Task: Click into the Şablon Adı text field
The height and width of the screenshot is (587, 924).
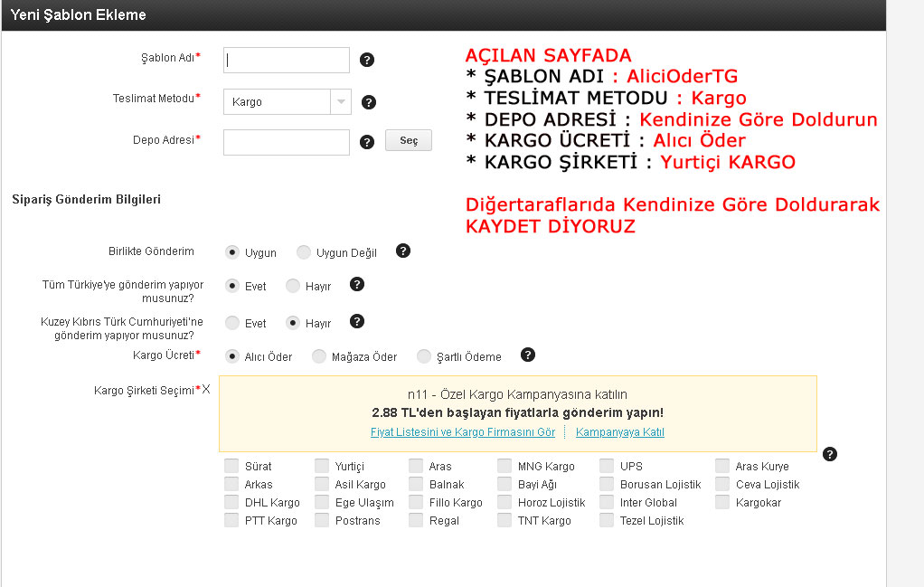Action: 286,61
